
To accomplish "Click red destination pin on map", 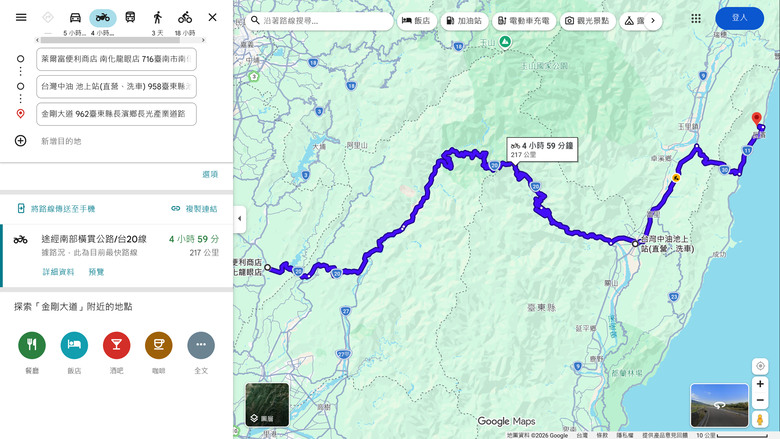I will point(757,119).
